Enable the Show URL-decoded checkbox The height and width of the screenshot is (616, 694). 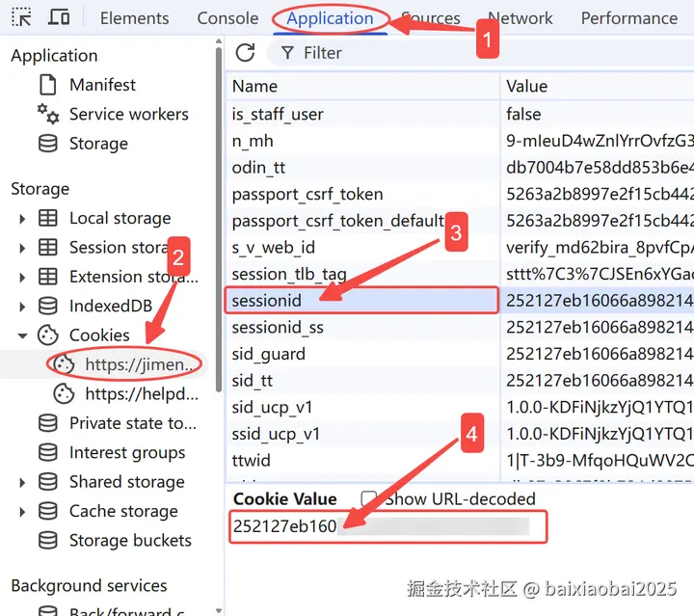point(368,498)
